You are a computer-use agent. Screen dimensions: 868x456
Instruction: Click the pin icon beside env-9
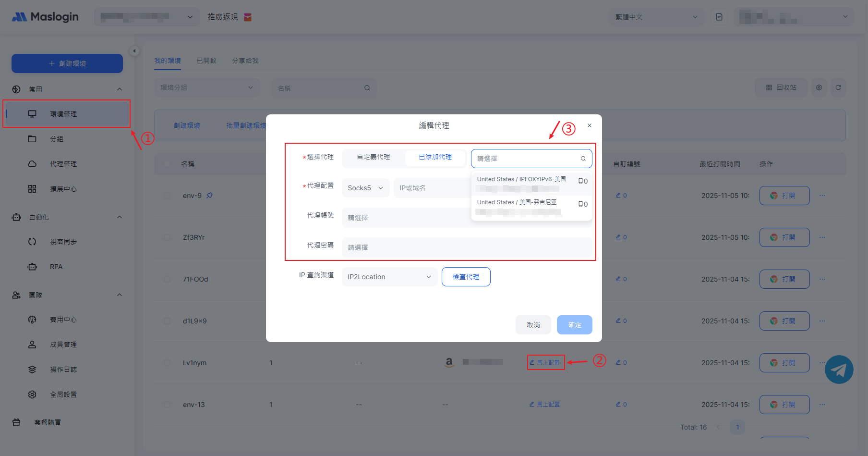209,196
